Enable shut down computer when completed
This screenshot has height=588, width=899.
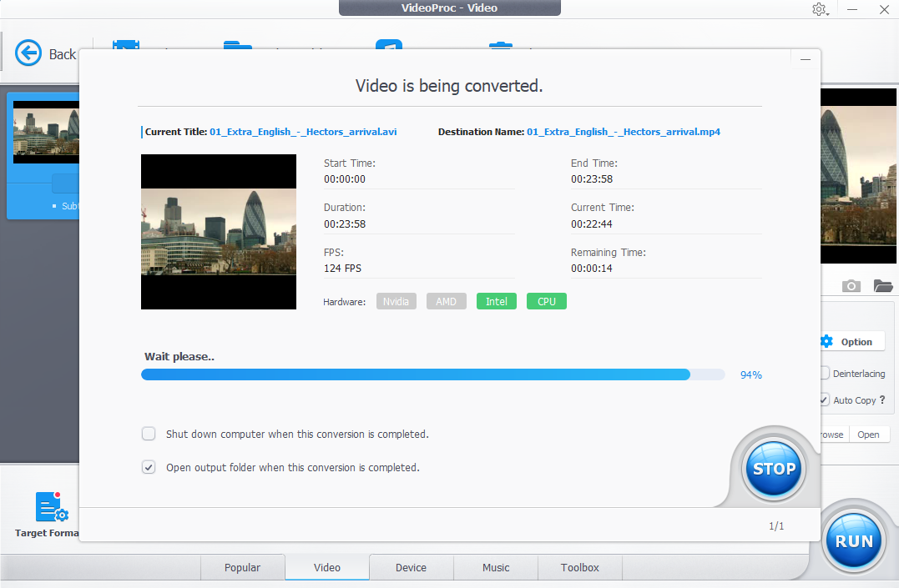149,434
